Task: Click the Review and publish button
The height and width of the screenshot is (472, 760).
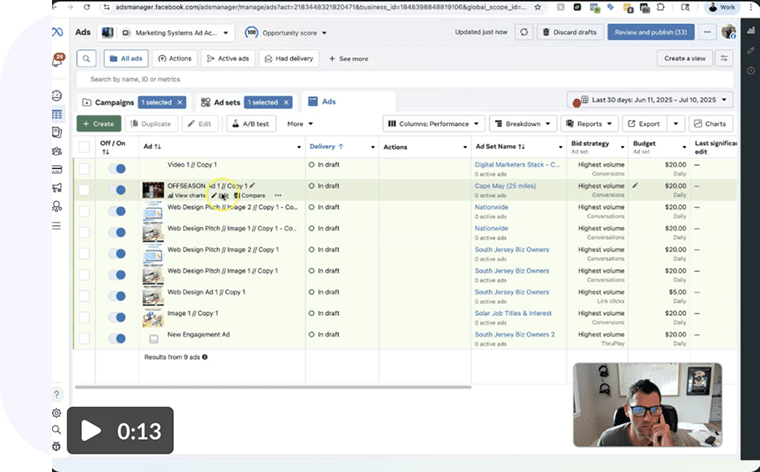Action: [650, 32]
